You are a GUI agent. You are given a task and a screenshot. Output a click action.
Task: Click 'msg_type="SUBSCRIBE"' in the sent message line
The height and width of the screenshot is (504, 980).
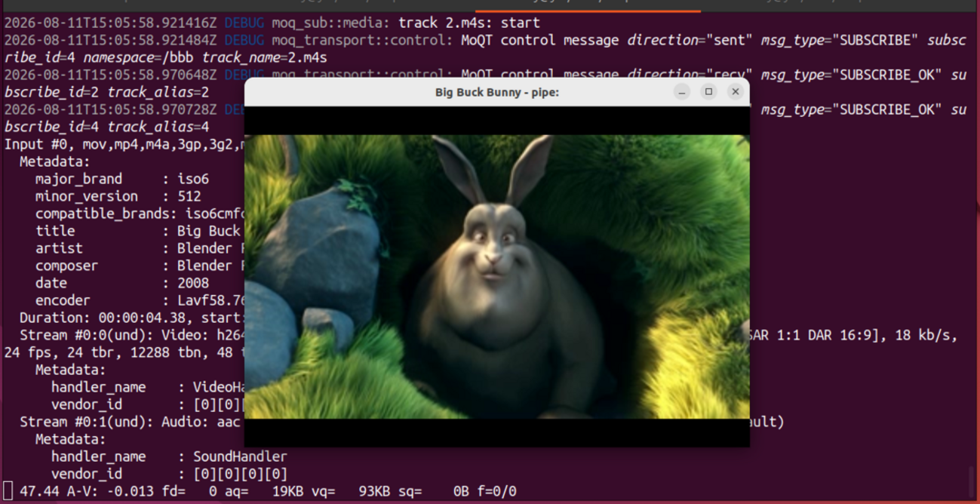coord(840,40)
